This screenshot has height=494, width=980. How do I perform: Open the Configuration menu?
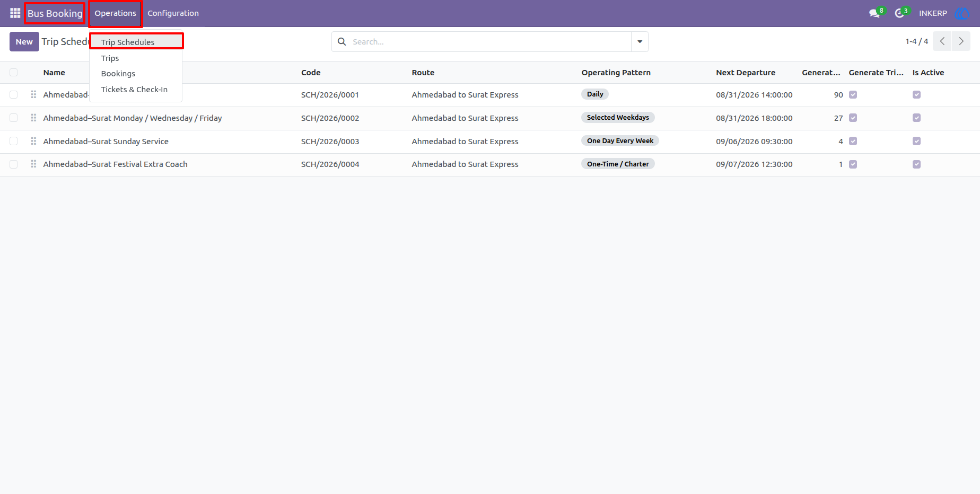[173, 13]
